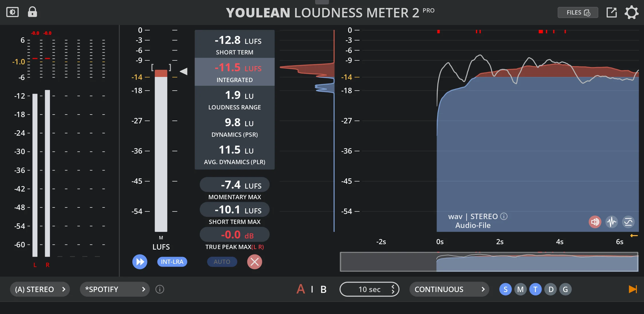Open the FILES button
Screen dimensions: 644x314
(x=578, y=12)
